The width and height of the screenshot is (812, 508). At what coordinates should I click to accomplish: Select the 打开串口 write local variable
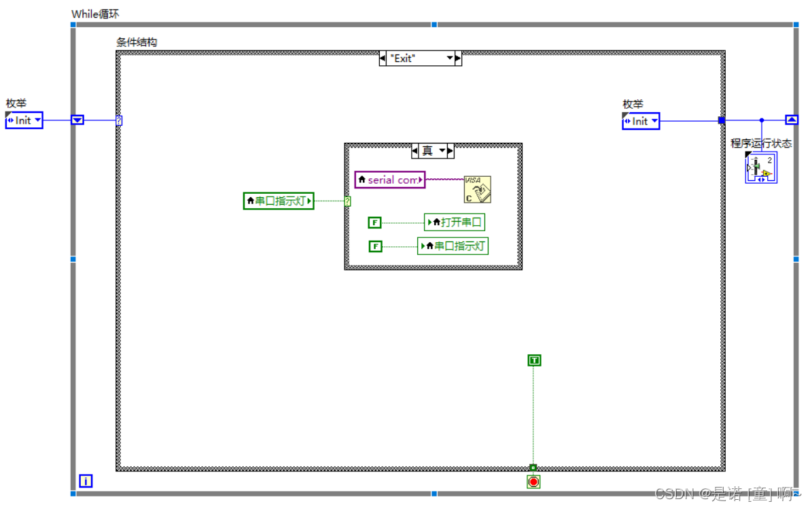pyautogui.click(x=454, y=222)
